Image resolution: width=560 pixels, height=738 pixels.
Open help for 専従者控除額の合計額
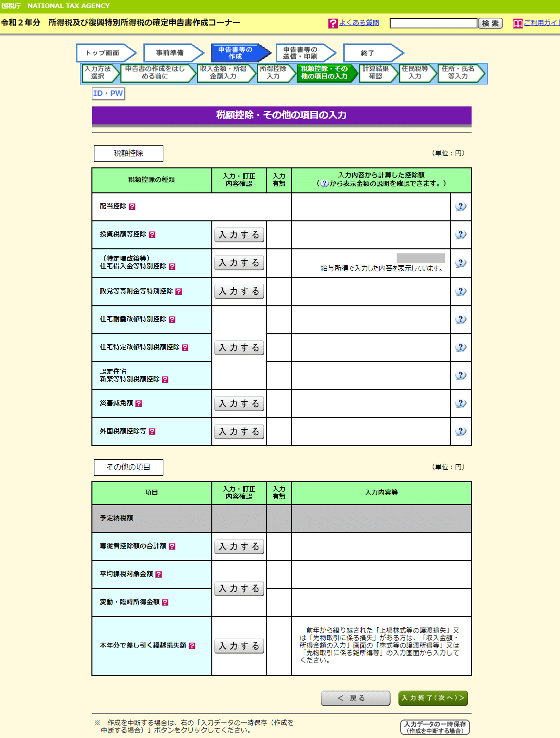pos(172,546)
